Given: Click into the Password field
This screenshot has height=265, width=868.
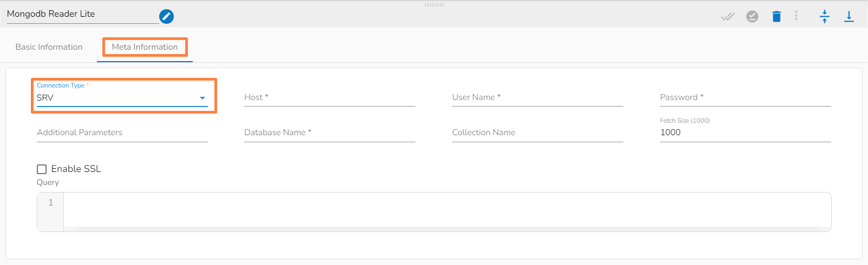Looking at the screenshot, I should click(745, 97).
